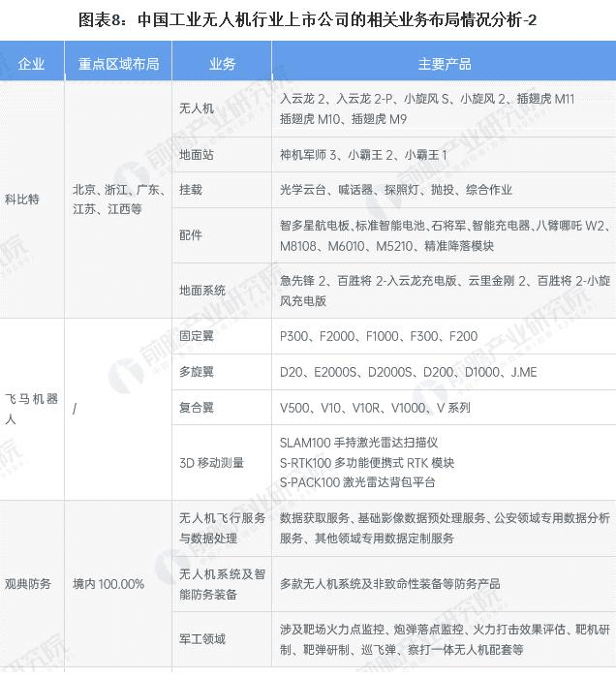The height and width of the screenshot is (678, 616).
Task: Click the slash region cell for 飞马机器人
Action: (x=118, y=409)
